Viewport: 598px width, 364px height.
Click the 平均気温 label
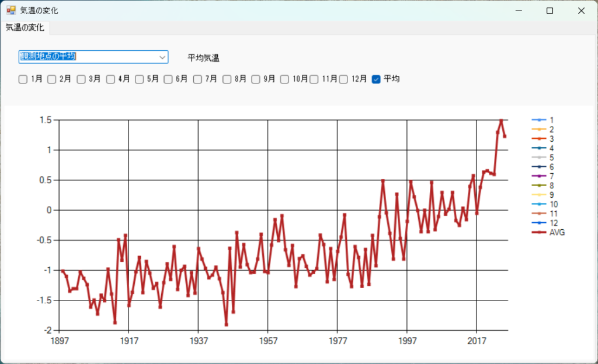tap(203, 58)
